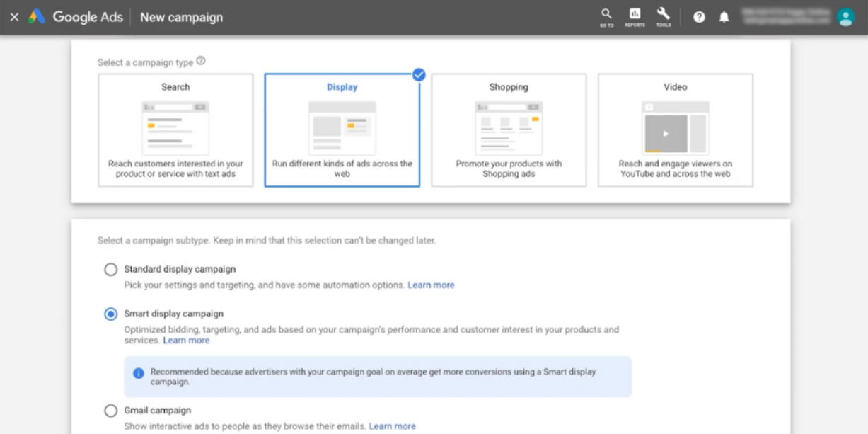Open Learn more for Smart display campaign
This screenshot has height=434, width=868.
(186, 341)
